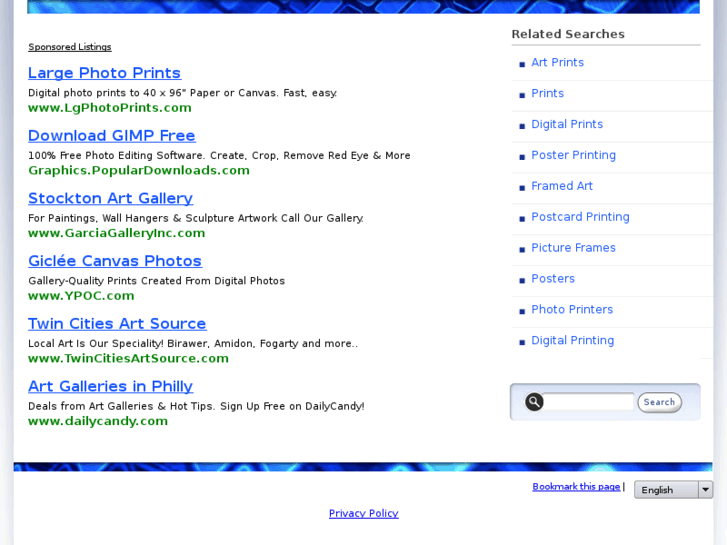Click "Deals from Art Galleries" description text
The image size is (727, 545).
click(196, 406)
